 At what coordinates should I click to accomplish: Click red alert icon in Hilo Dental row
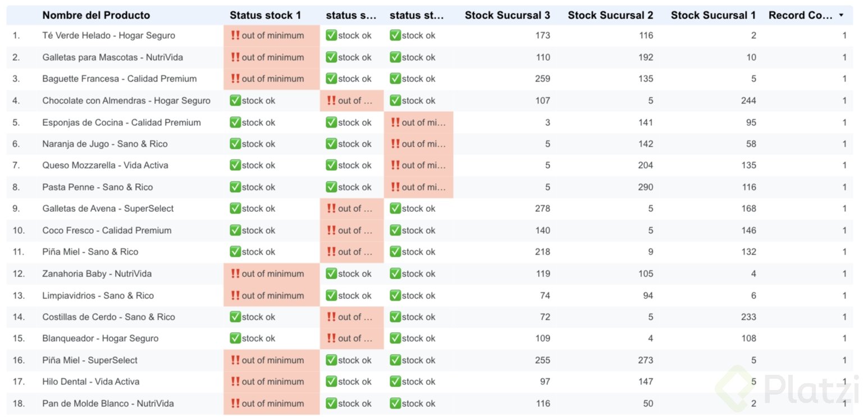235,382
